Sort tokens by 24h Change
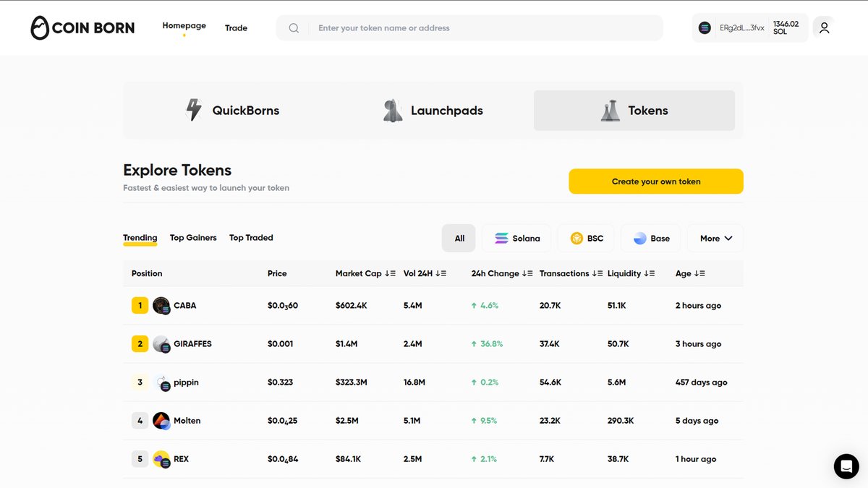Image resolution: width=868 pixels, height=488 pixels. coord(502,273)
